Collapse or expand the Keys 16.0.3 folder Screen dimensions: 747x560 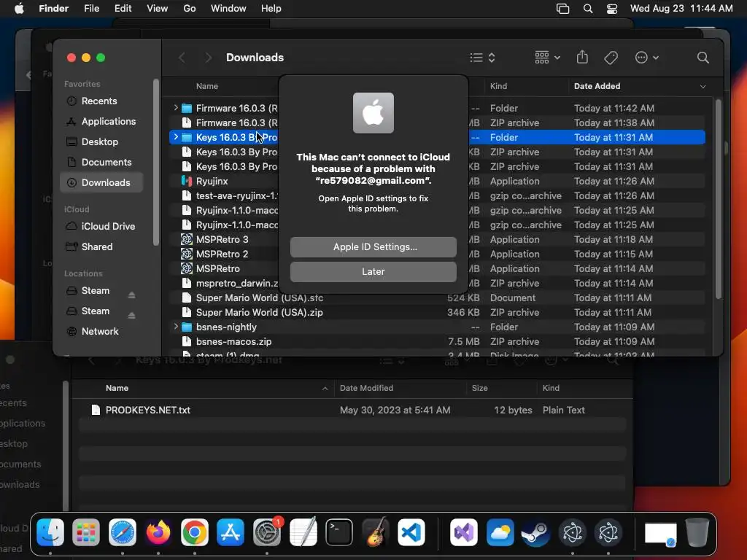pyautogui.click(x=176, y=137)
